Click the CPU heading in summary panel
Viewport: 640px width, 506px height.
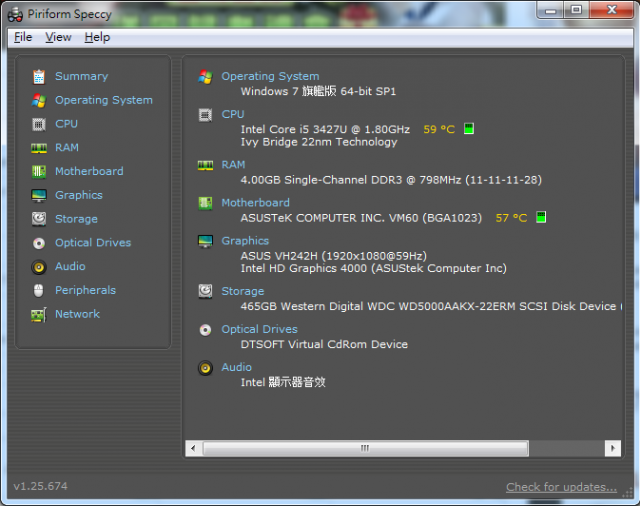coord(233,114)
